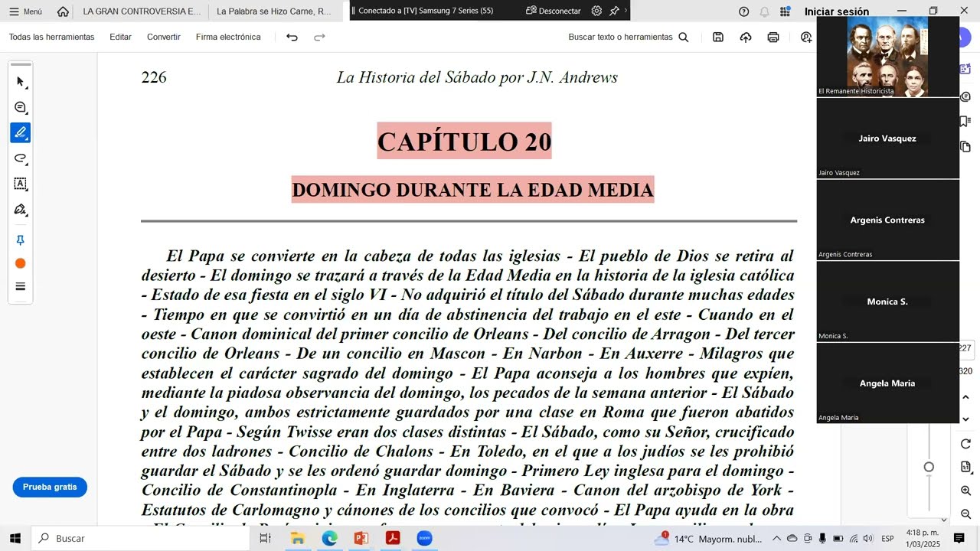
Task: Show hidden system tray icons
Action: 776,538
